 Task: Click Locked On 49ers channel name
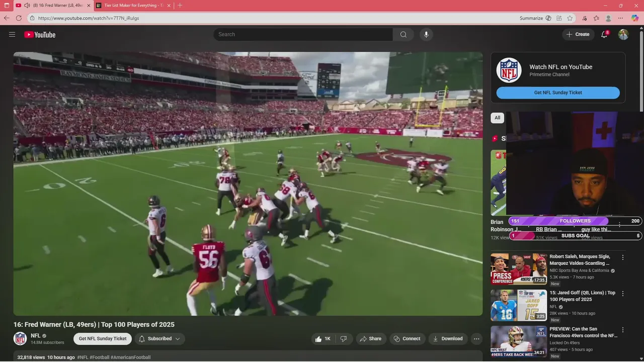[x=565, y=343]
